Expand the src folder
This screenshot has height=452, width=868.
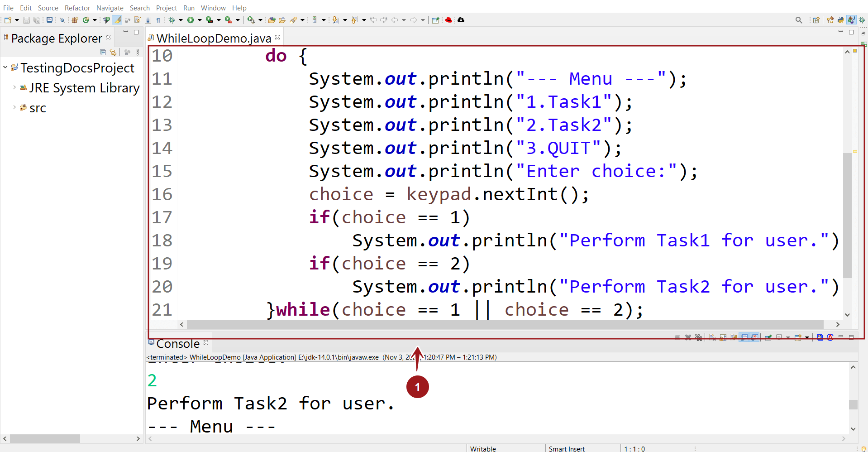pos(14,108)
